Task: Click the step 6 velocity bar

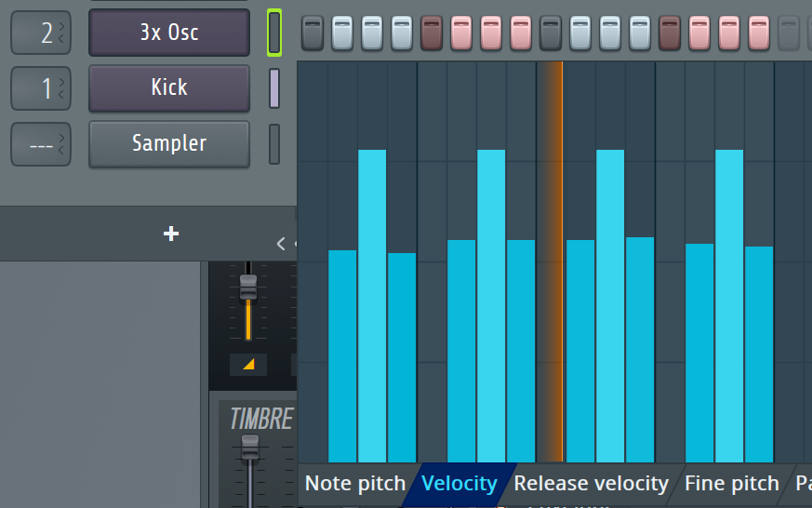Action: [x=461, y=351]
